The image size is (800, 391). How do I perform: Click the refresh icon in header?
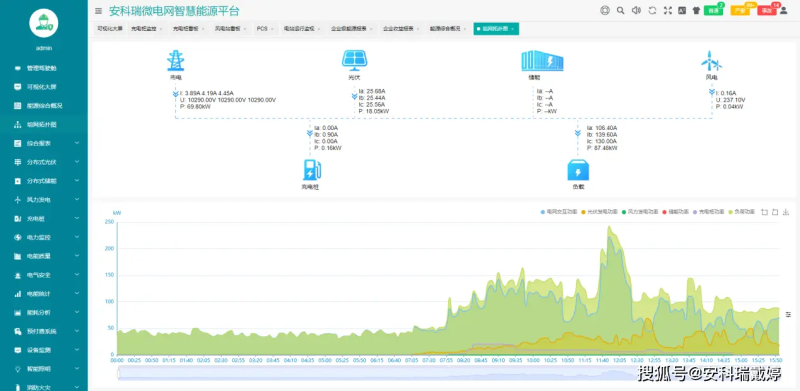tap(652, 11)
